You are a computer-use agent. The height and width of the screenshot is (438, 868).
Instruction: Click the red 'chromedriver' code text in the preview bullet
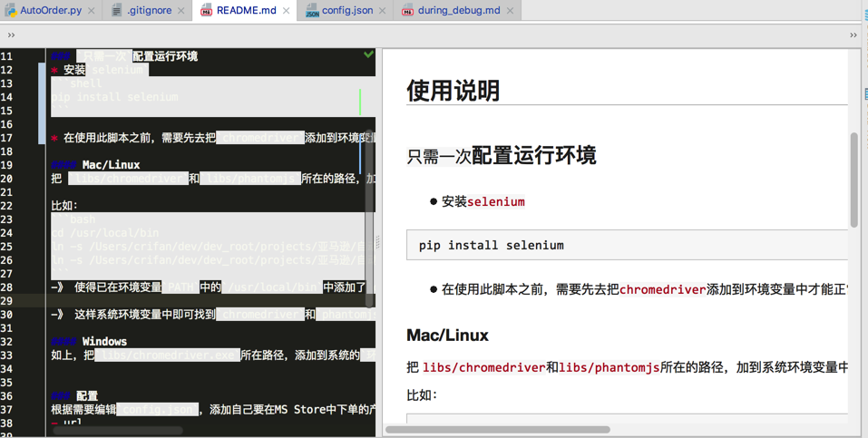coord(663,289)
